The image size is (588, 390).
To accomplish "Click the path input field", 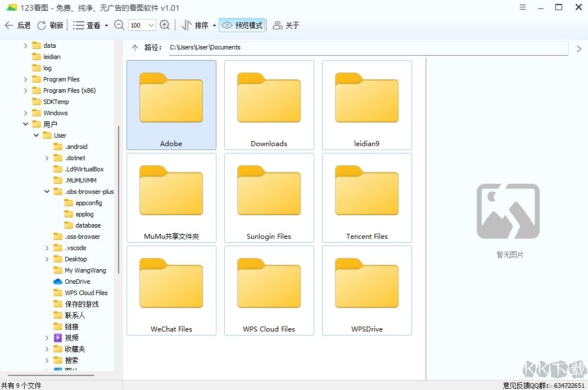I will (368, 48).
